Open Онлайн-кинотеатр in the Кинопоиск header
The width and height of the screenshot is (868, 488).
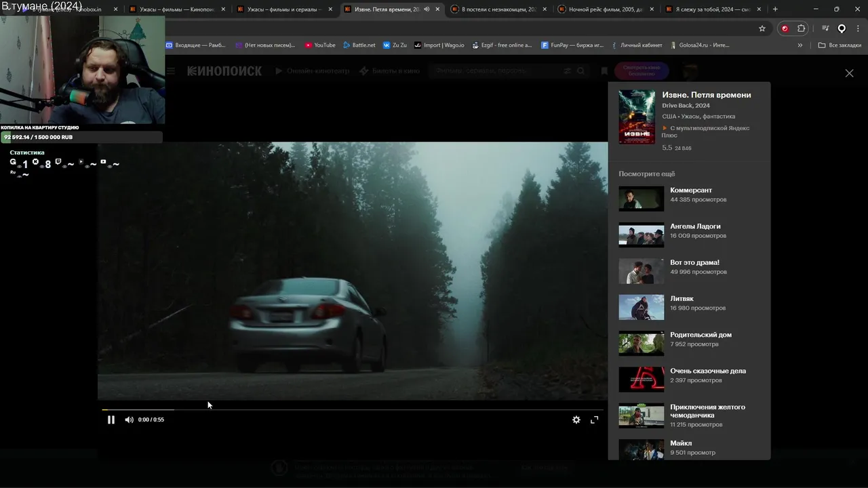point(313,71)
